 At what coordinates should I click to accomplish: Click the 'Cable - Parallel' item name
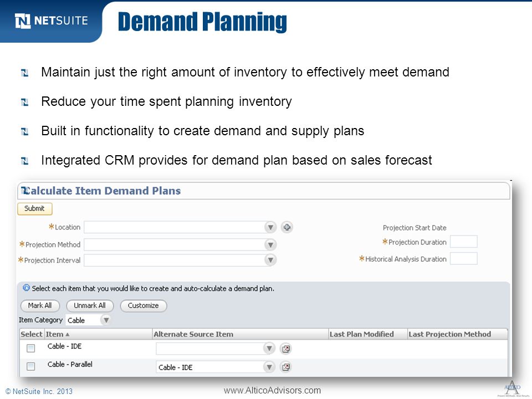pos(70,364)
